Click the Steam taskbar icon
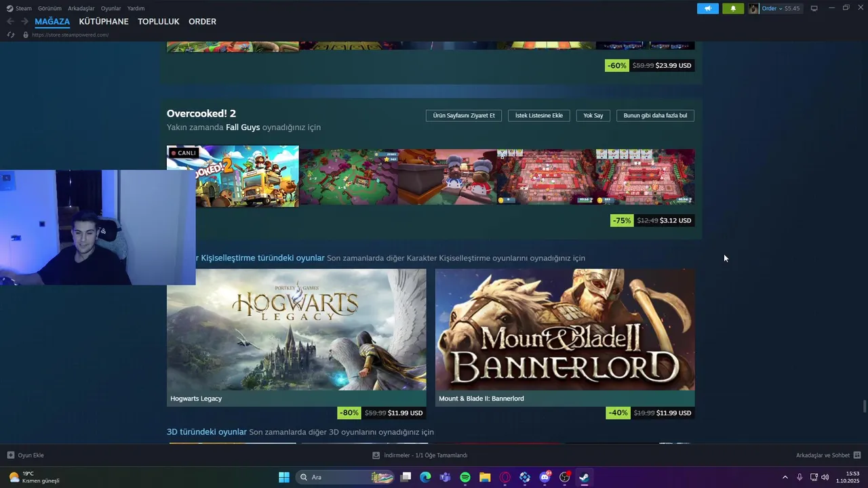 584,477
